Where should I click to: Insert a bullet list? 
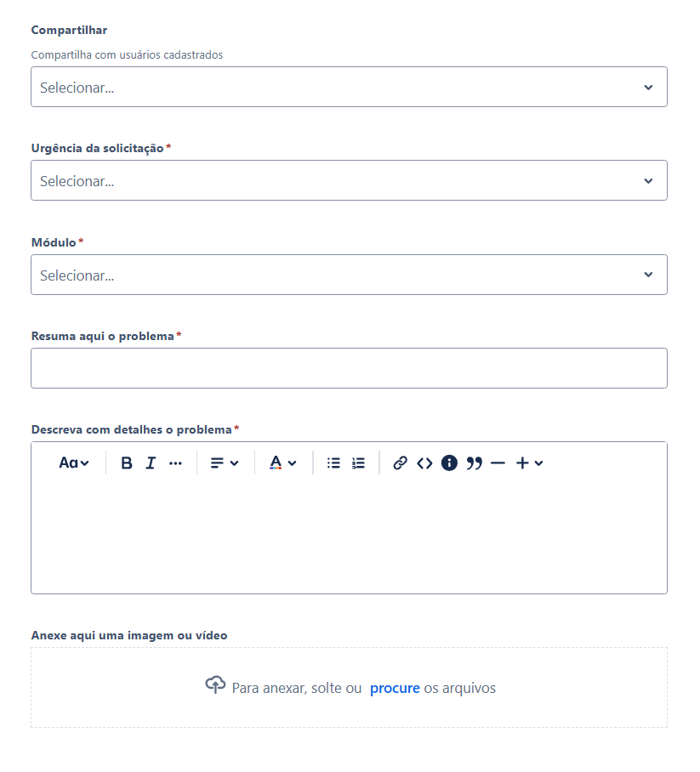[333, 463]
